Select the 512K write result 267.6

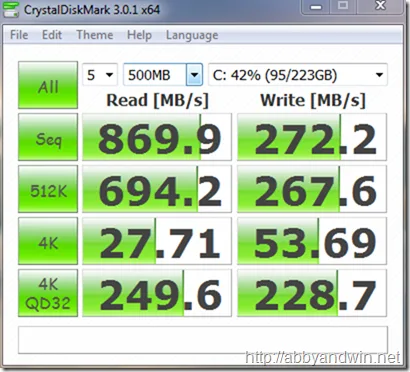312,189
